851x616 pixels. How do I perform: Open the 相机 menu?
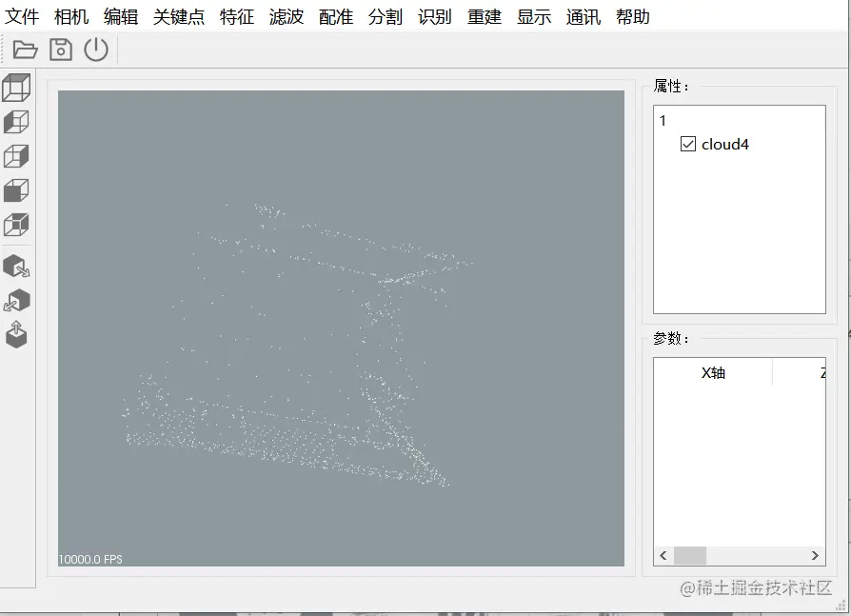(x=71, y=17)
